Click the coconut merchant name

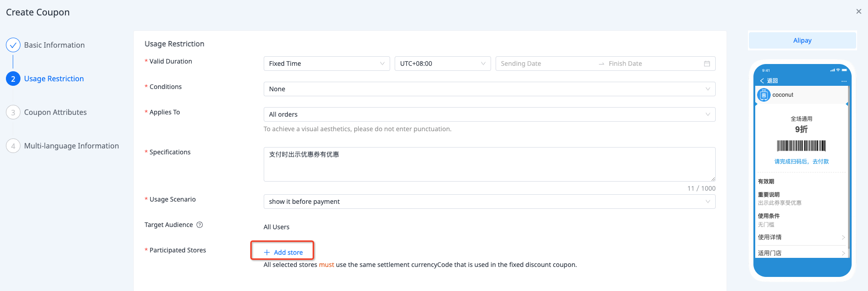[x=783, y=95]
